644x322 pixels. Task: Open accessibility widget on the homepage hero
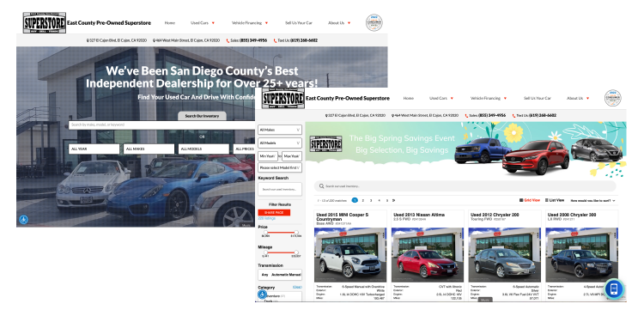point(24,220)
